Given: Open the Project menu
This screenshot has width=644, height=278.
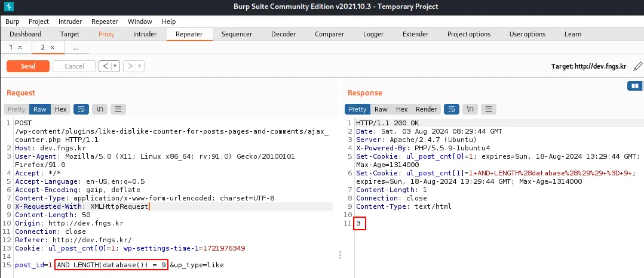Looking at the screenshot, I should pyautogui.click(x=39, y=21).
